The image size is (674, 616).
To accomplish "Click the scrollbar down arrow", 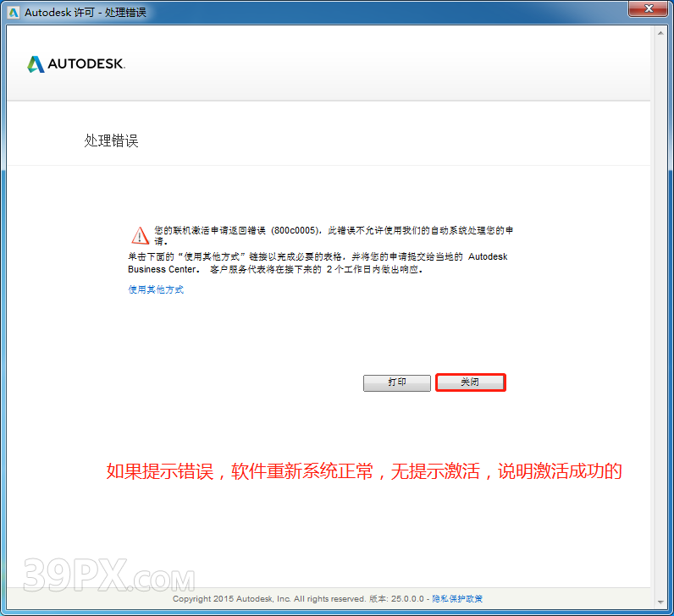I will click(x=660, y=602).
